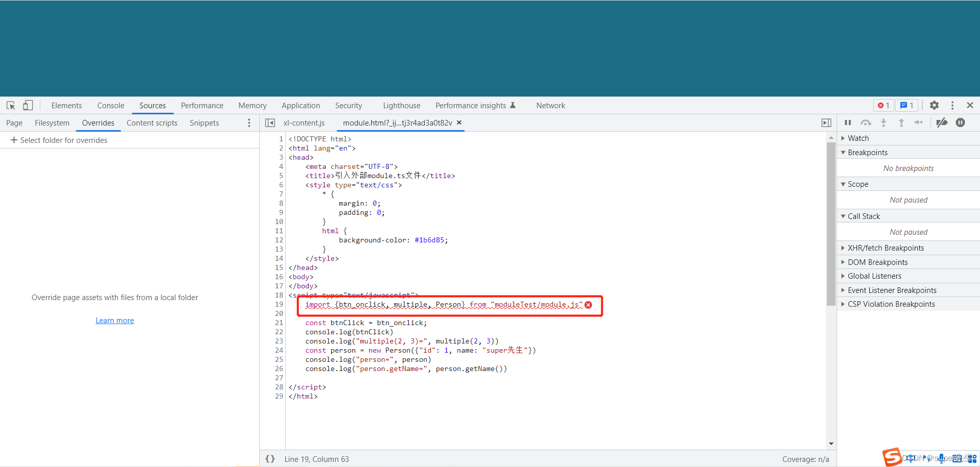Click the blue issues count badge

(x=907, y=105)
